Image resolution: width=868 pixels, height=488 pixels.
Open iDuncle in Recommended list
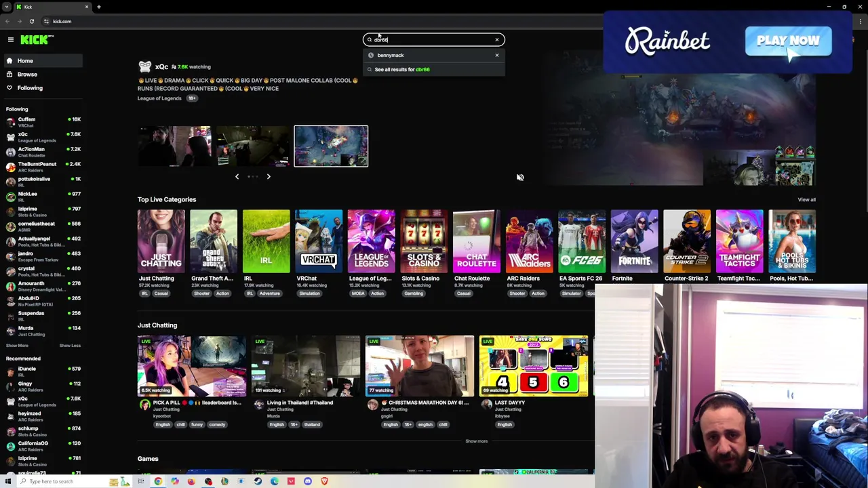pos(42,371)
